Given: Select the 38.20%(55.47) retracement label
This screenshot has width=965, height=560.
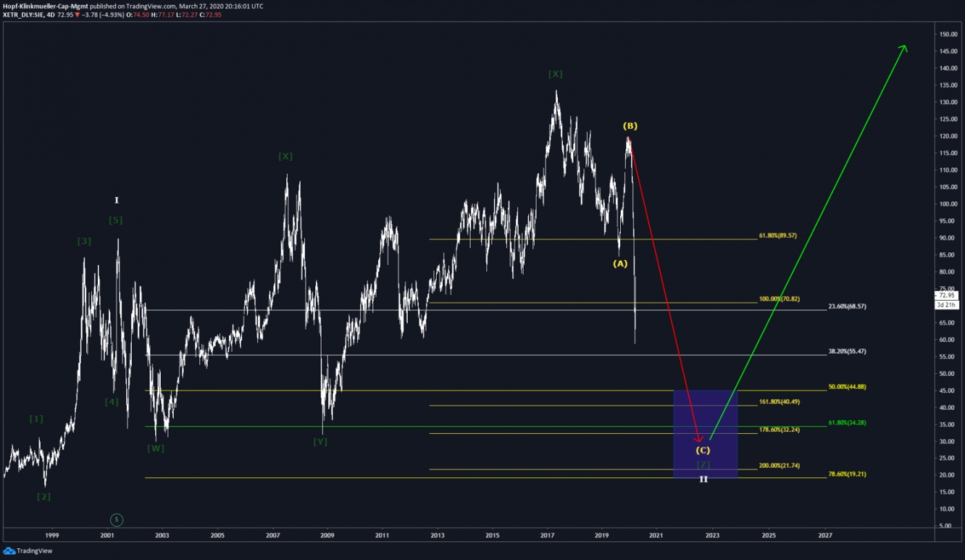Looking at the screenshot, I should tap(847, 351).
